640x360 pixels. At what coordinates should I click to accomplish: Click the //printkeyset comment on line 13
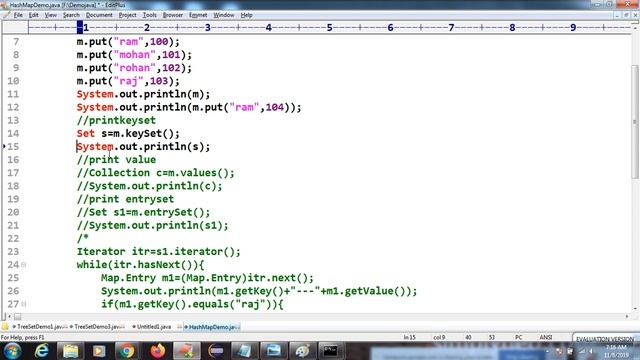click(x=116, y=120)
